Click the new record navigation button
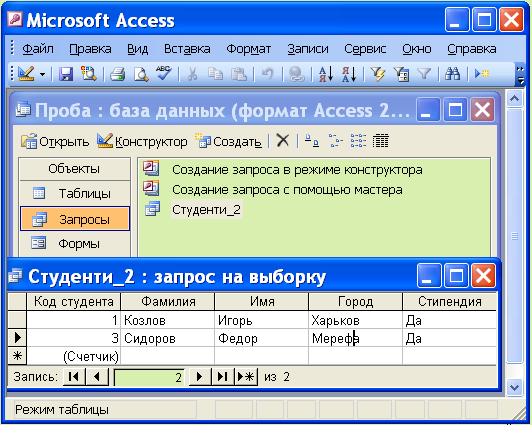Screen dimensions: 532x425 click(246, 376)
